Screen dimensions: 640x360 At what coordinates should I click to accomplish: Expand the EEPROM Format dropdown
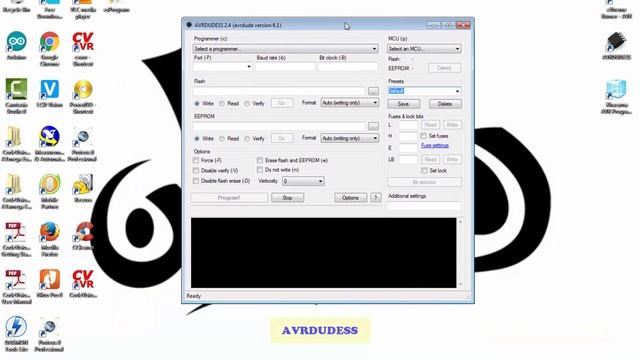click(350, 138)
